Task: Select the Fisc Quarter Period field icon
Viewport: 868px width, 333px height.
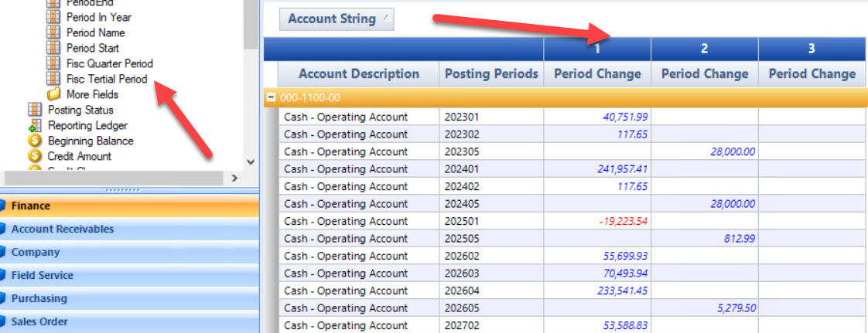Action: [x=53, y=63]
